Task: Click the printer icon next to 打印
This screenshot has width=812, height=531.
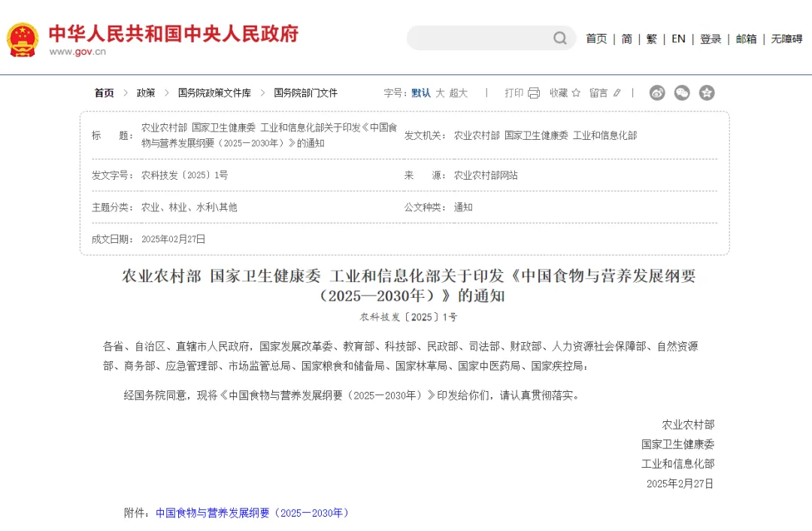Action: 534,93
